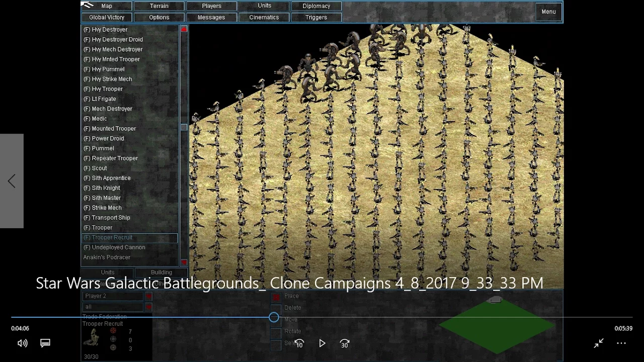This screenshot has height=362, width=644.
Task: Select (F) Hvy Trooper unit
Action: (130, 89)
